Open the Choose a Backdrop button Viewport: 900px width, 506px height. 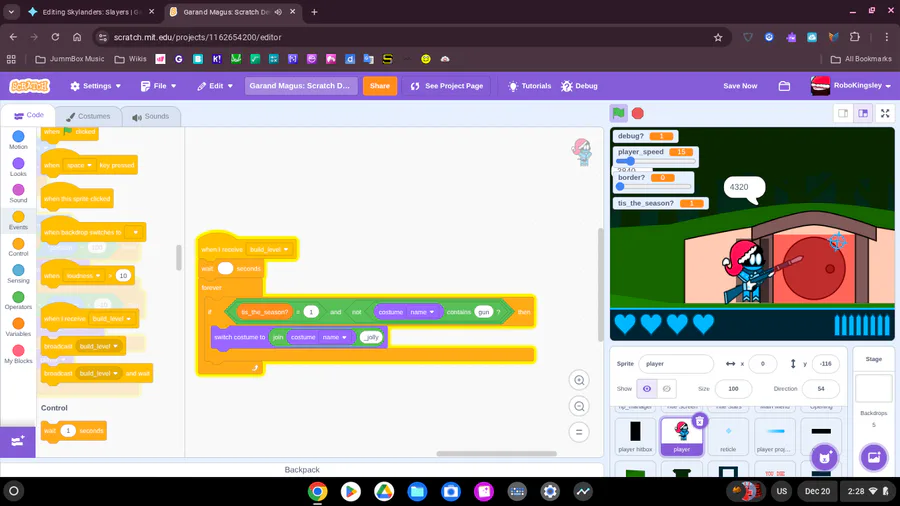[874, 457]
